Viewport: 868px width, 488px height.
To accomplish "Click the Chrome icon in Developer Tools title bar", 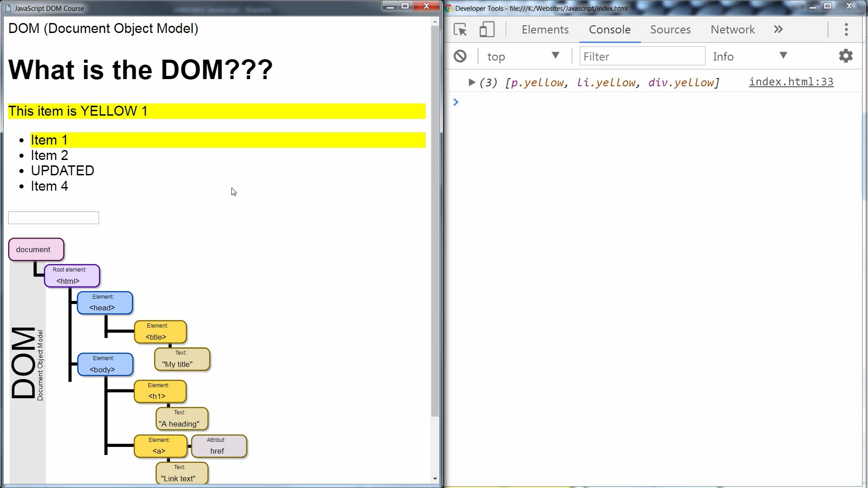I will (x=449, y=8).
